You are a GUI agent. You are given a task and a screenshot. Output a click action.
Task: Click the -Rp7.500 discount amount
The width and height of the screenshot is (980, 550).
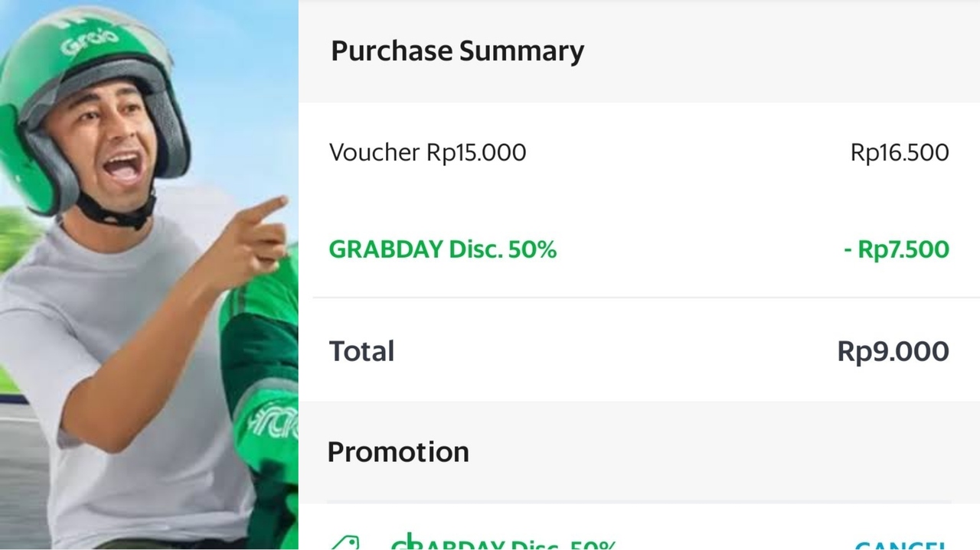[x=896, y=249]
